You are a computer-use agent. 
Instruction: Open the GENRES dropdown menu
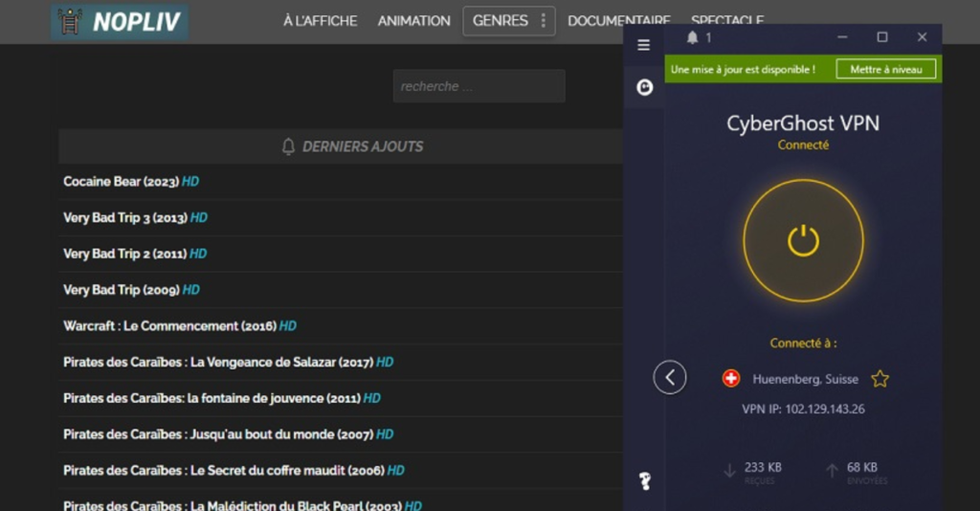500,21
